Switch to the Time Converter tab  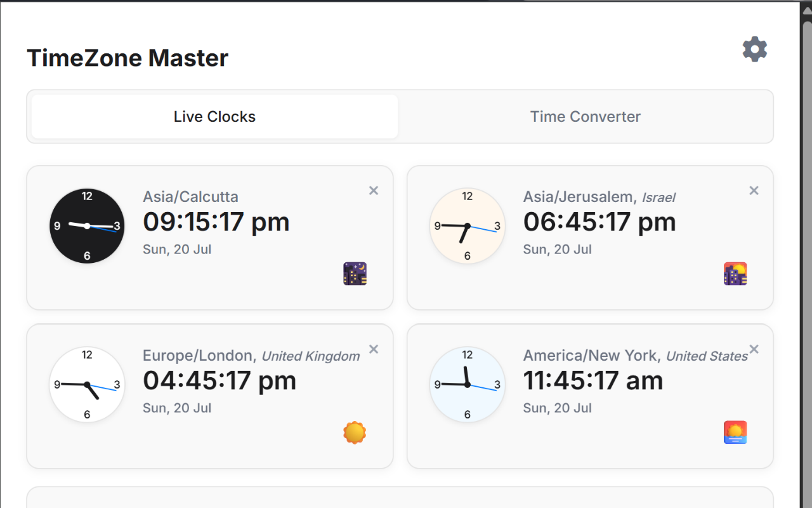(x=585, y=116)
